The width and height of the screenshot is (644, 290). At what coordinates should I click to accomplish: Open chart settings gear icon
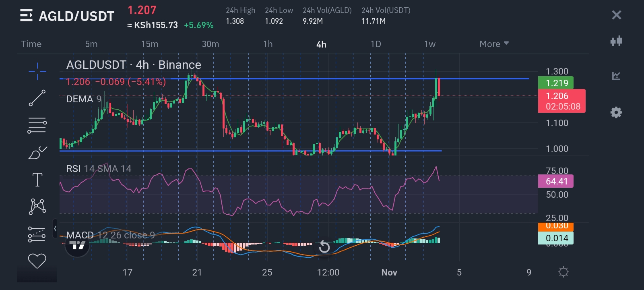(x=616, y=112)
